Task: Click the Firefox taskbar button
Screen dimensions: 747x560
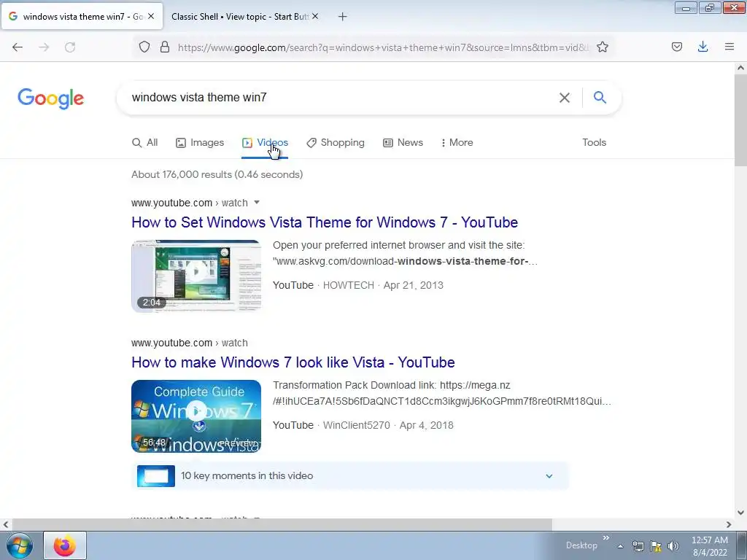Action: click(65, 545)
